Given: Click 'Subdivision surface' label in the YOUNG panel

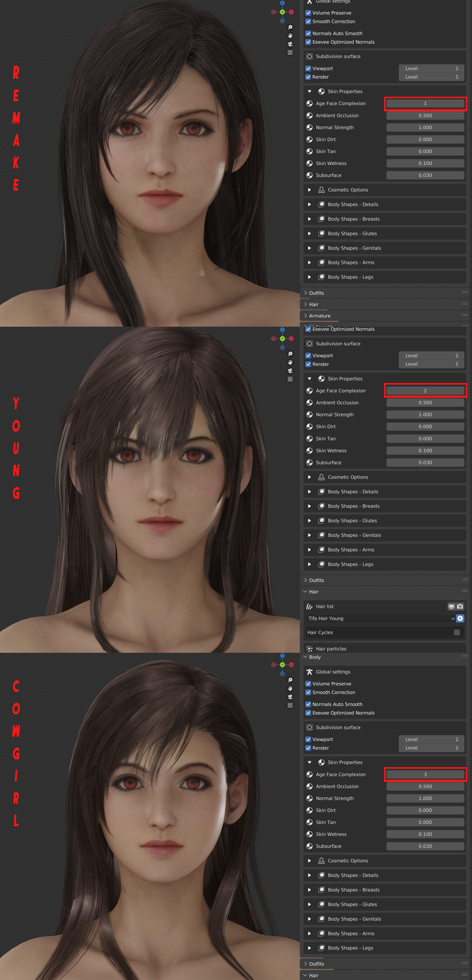Looking at the screenshot, I should [338, 343].
